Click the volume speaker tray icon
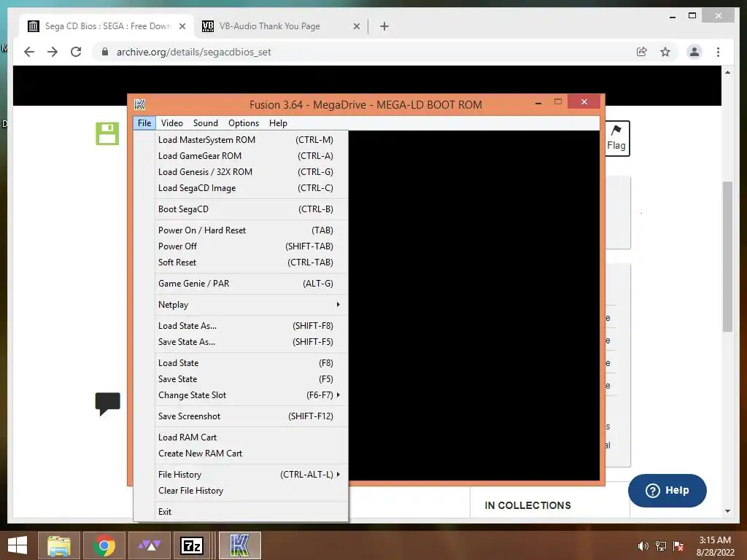 [x=643, y=545]
